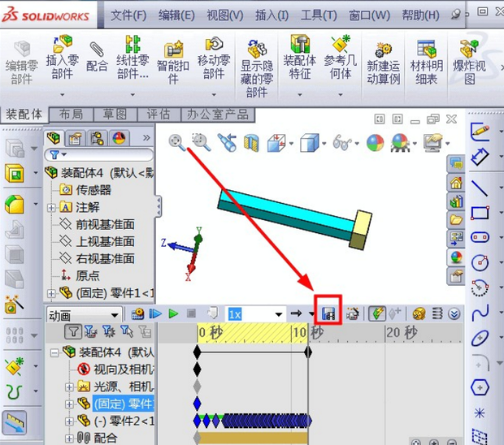Expand (固定) 零件1 in feature tree
Screen dimensions: 504x445
(51, 293)
